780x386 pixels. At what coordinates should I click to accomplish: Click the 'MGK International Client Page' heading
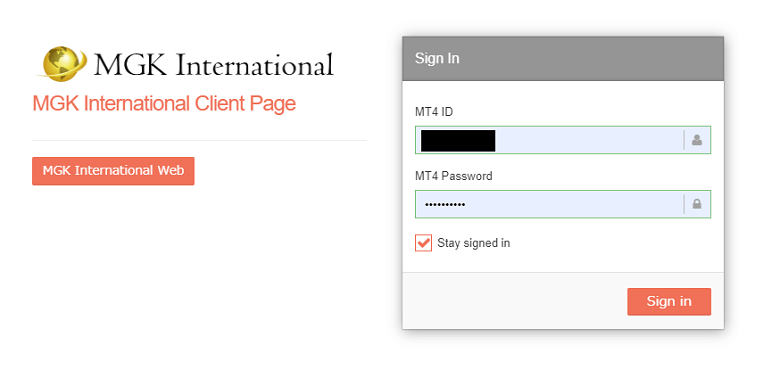tap(164, 103)
